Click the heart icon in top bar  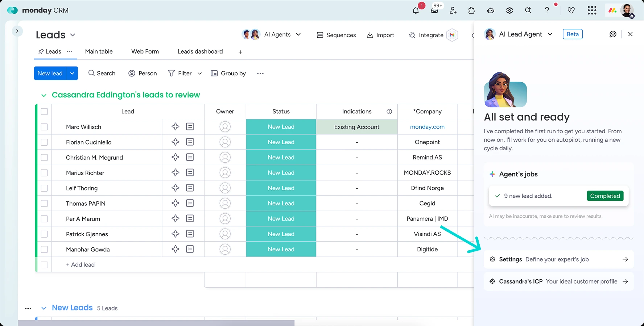click(571, 11)
